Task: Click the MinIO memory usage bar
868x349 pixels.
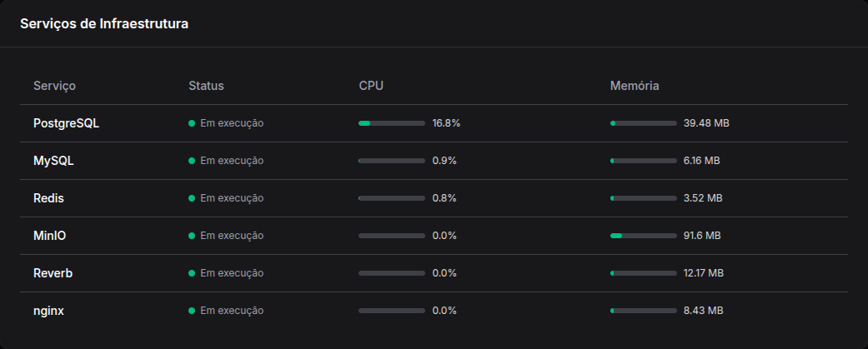Action: click(643, 236)
